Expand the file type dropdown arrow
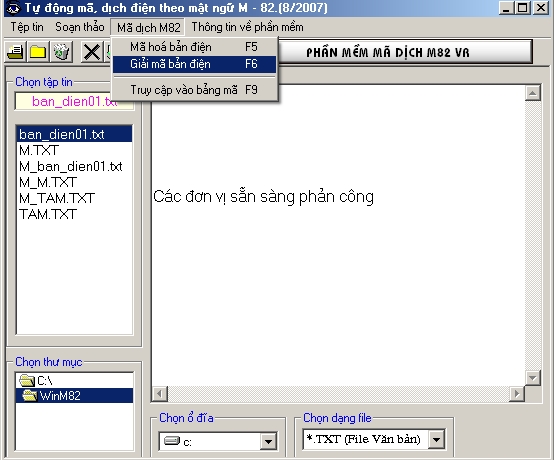 [x=436, y=439]
